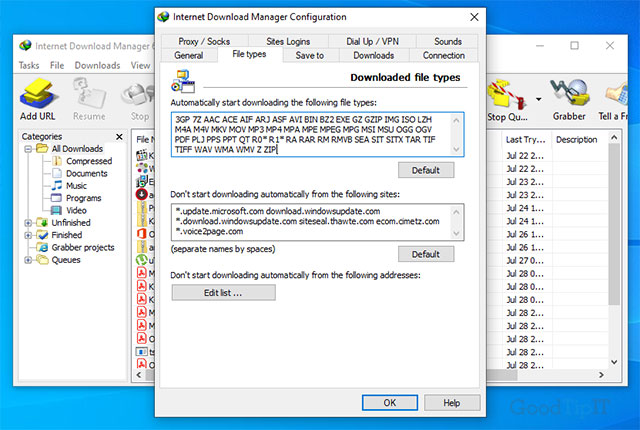Select the Unfinished folder
640x430 pixels.
coord(71,223)
